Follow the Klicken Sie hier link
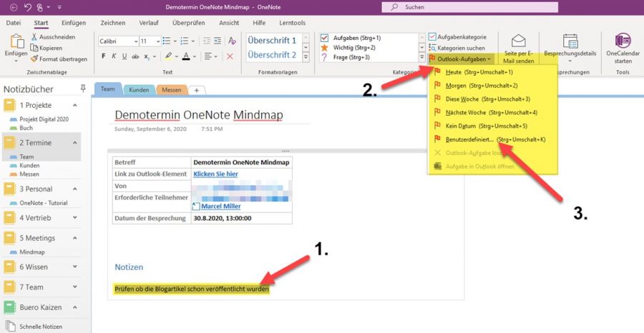The width and height of the screenshot is (644, 333). pos(215,174)
